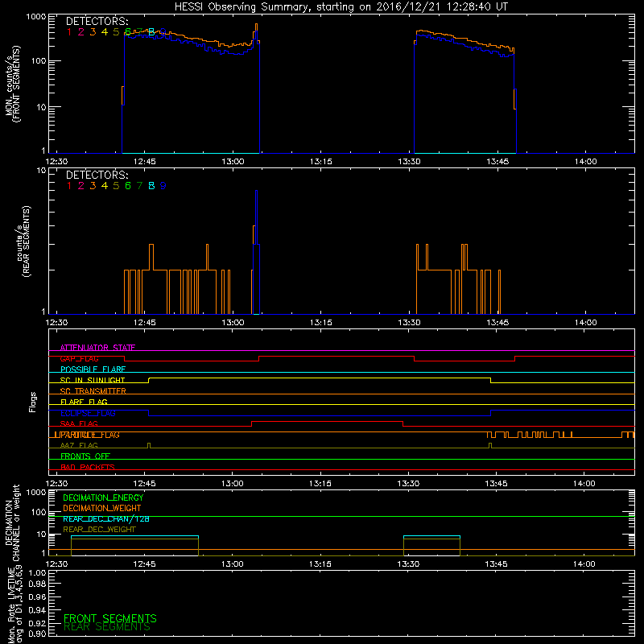Click the 14:00 tick label under the front segments plot

pyautogui.click(x=585, y=162)
